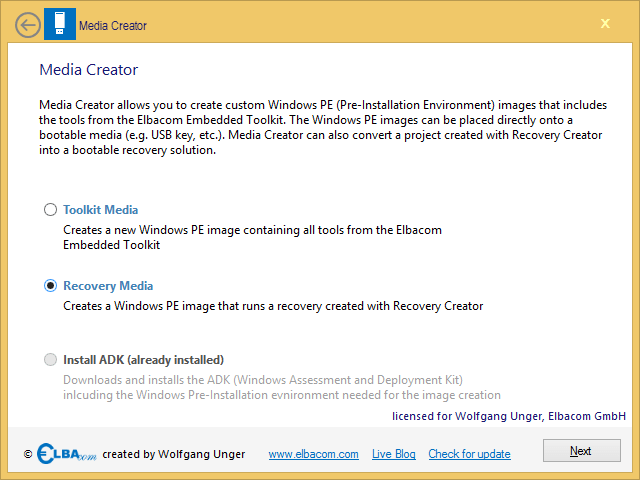
Task: Click the back arrow button
Action: [28, 25]
